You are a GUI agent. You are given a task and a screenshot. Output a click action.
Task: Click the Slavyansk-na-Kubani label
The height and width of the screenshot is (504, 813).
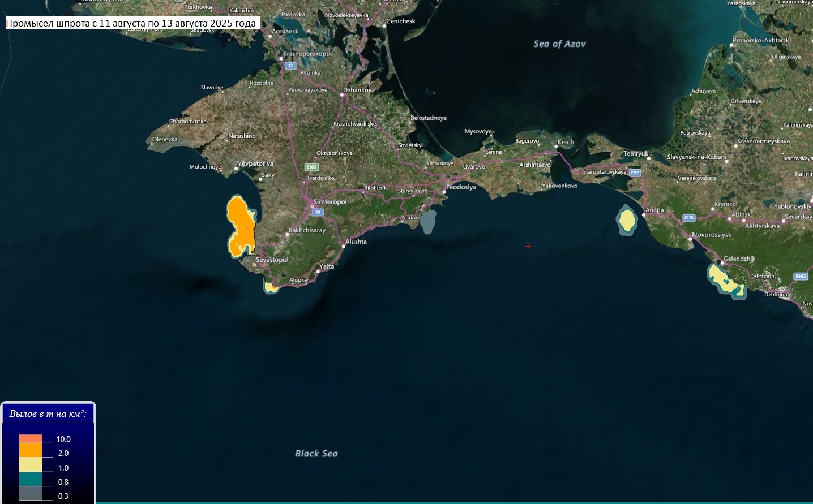coord(696,157)
